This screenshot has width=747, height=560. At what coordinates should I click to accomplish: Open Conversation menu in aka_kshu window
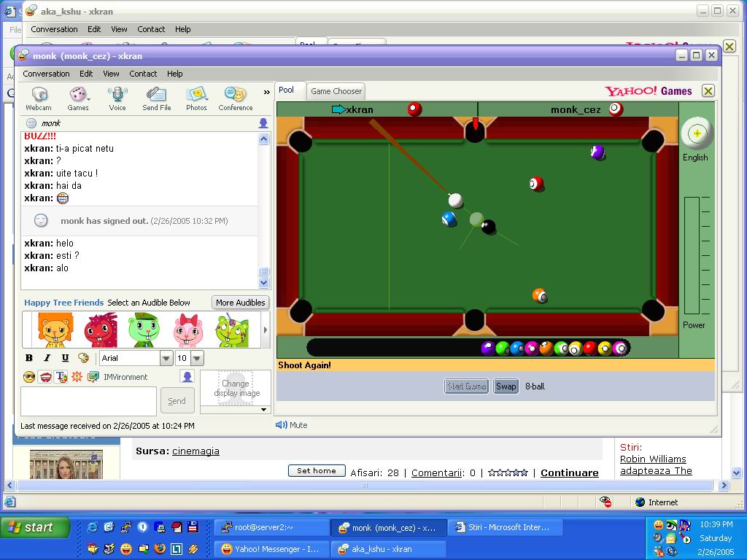54,29
